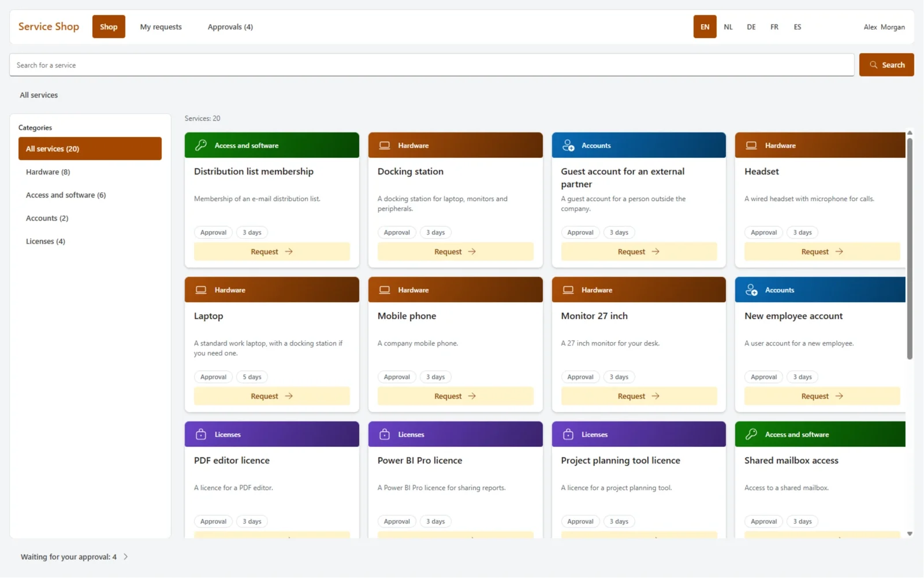Image resolution: width=924 pixels, height=578 pixels.
Task: Expand the Waiting for your approval chevron
Action: tap(126, 557)
